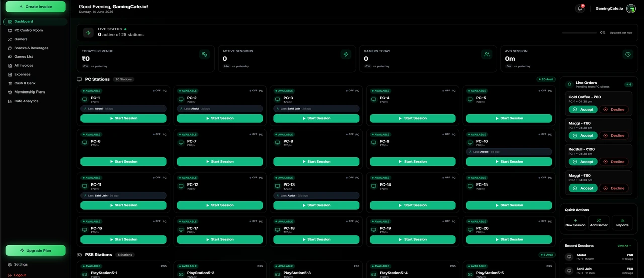Open All Invoices in sidebar
This screenshot has width=644, height=278.
coord(35,66)
